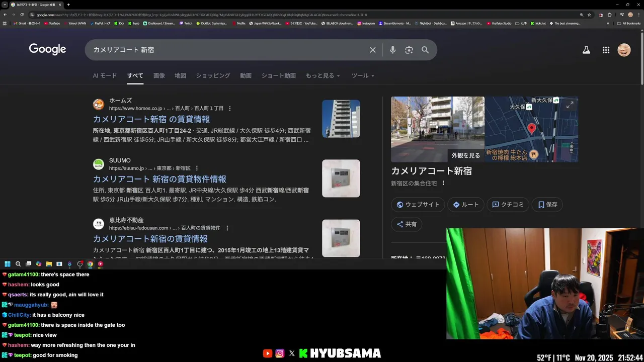
Task: Start voice search with the microphone icon
Action: [x=392, y=50]
